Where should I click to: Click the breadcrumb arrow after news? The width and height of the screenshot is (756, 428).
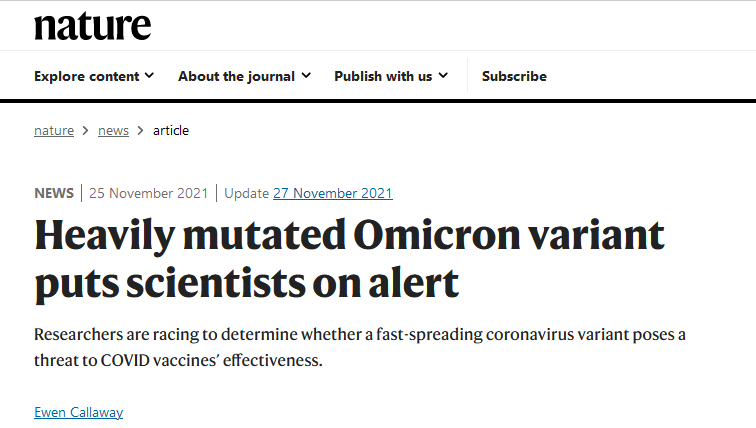coord(140,131)
